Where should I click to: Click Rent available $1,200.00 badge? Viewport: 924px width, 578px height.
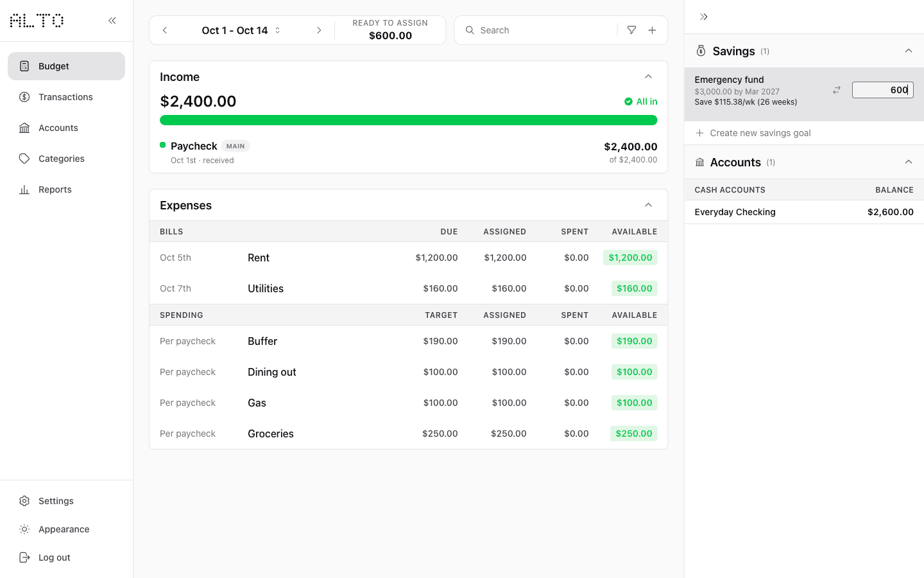point(630,258)
